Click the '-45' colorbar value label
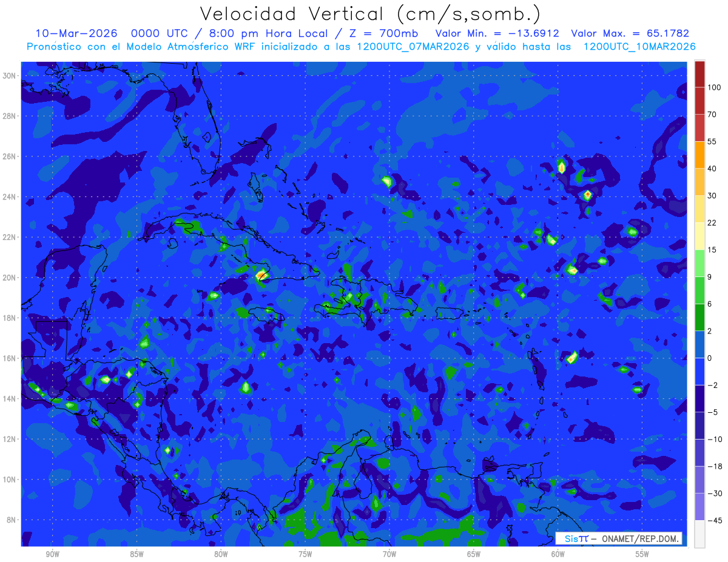Image resolution: width=728 pixels, height=562 pixels. tap(715, 520)
